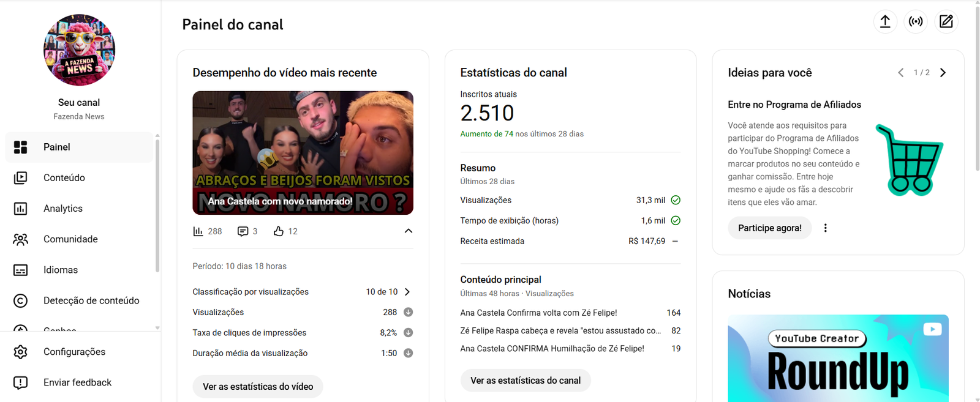Open three-dot options beside Participe agora
This screenshot has height=402, width=980.
coord(825,228)
